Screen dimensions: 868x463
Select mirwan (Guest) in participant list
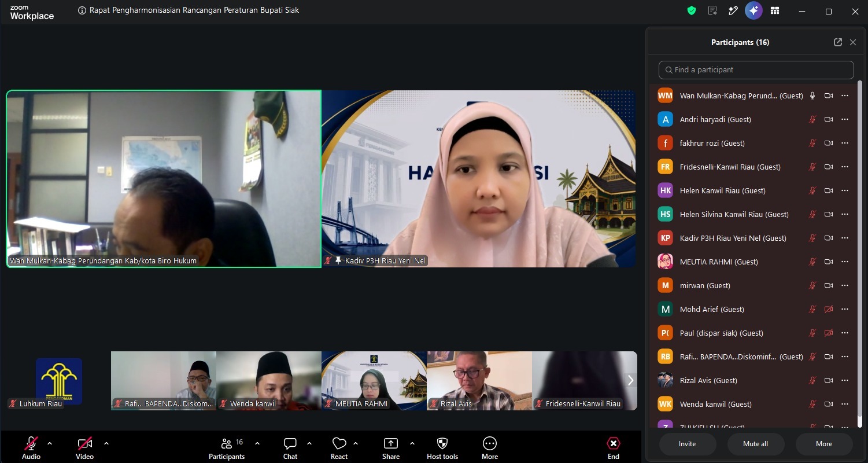(754, 285)
